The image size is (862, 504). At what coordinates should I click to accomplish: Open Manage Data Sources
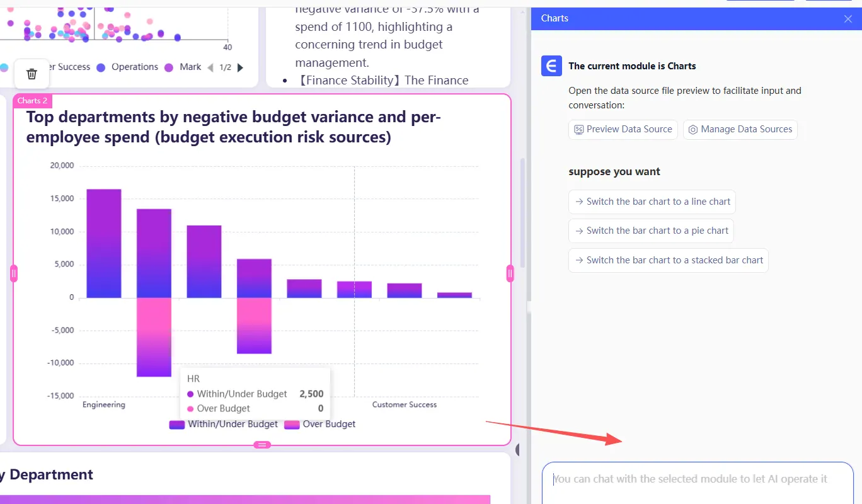pyautogui.click(x=740, y=129)
